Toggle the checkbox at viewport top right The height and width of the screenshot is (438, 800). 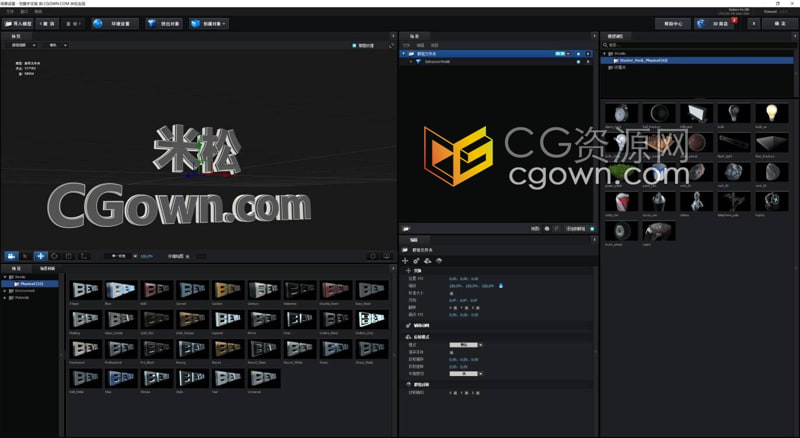[x=354, y=45]
